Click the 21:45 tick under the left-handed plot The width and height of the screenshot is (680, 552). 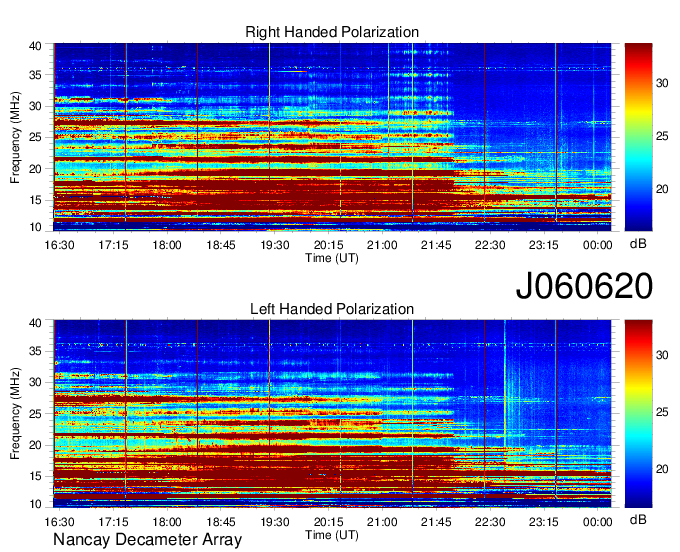pyautogui.click(x=436, y=522)
